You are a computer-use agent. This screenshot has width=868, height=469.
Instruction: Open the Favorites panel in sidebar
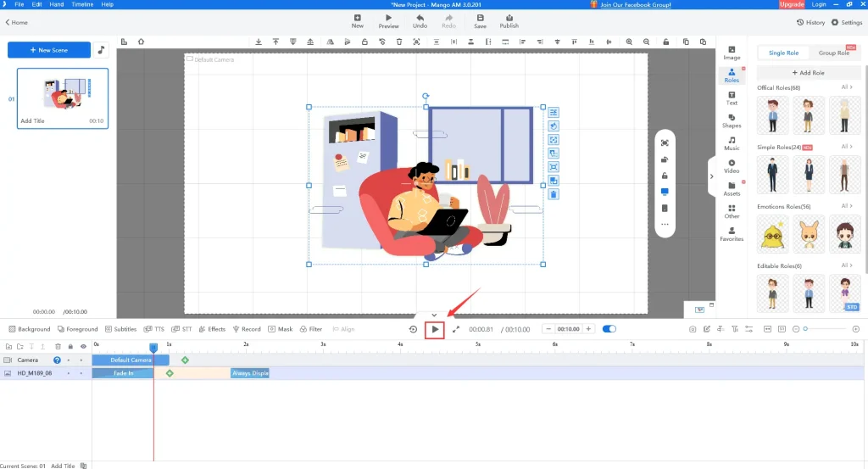point(732,234)
